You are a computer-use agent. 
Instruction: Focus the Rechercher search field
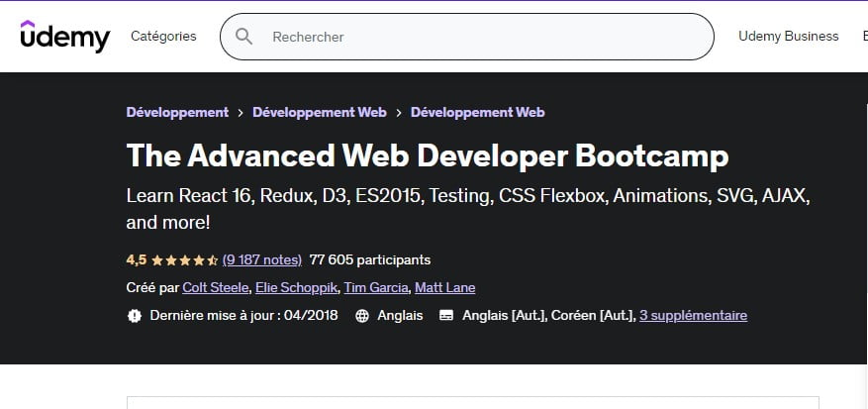466,37
